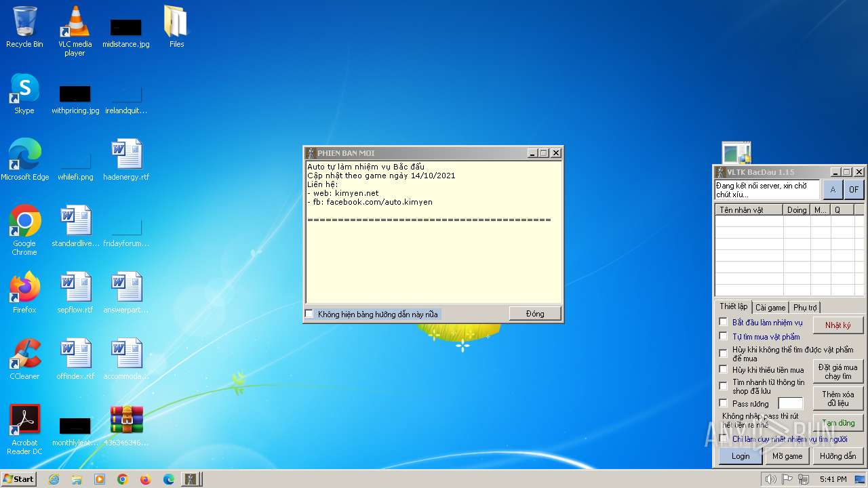
Task: Open CCleaner desktop shortcut
Action: [24, 359]
